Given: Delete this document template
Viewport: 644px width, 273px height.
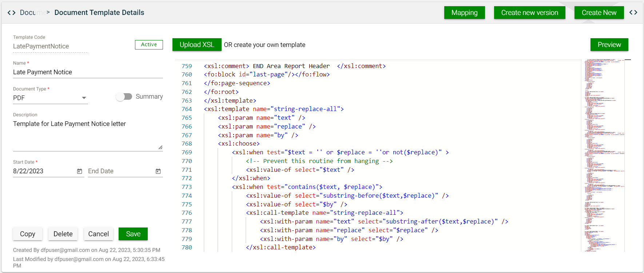Looking at the screenshot, I should tap(63, 234).
